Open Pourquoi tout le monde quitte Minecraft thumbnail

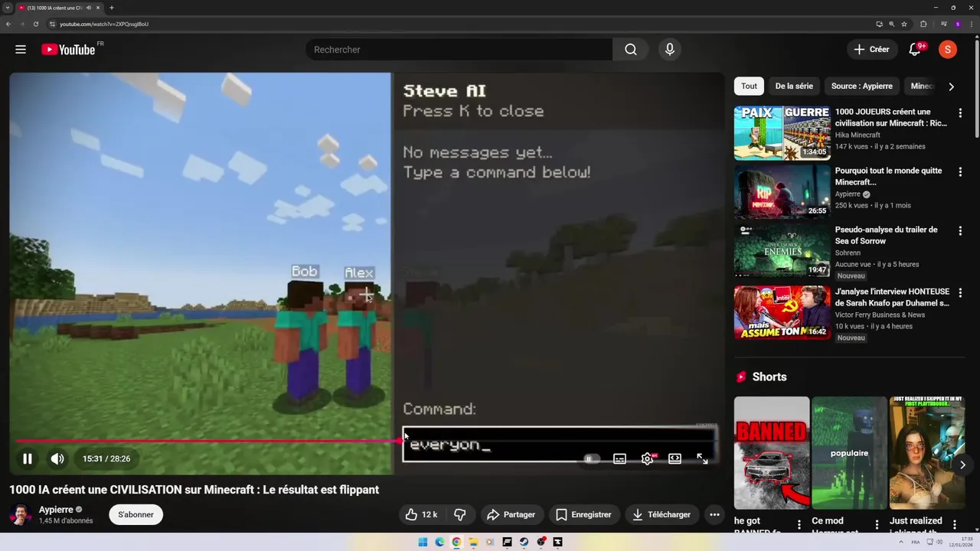point(782,192)
